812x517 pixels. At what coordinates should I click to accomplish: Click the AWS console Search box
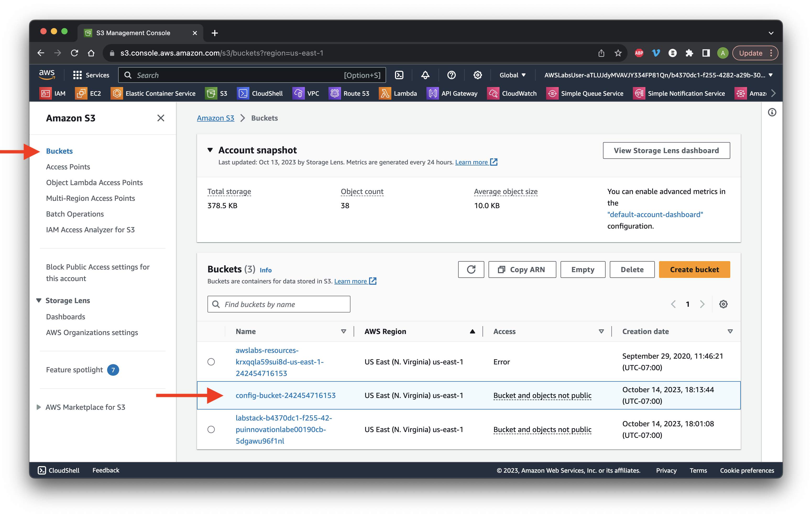[x=252, y=75]
